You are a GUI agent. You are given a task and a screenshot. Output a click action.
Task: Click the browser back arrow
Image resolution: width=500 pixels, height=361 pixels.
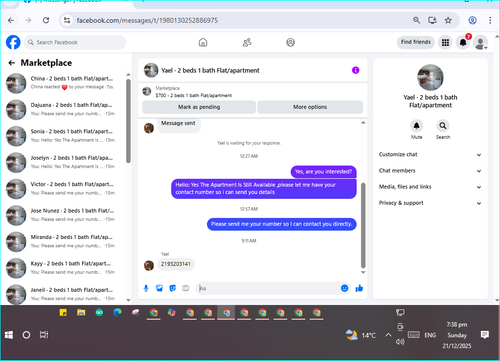(11, 20)
